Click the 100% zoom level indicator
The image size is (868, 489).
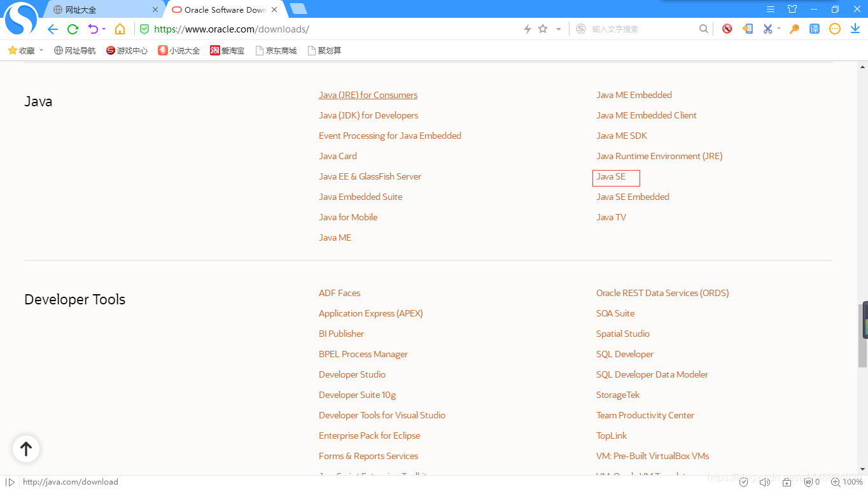[x=852, y=482]
